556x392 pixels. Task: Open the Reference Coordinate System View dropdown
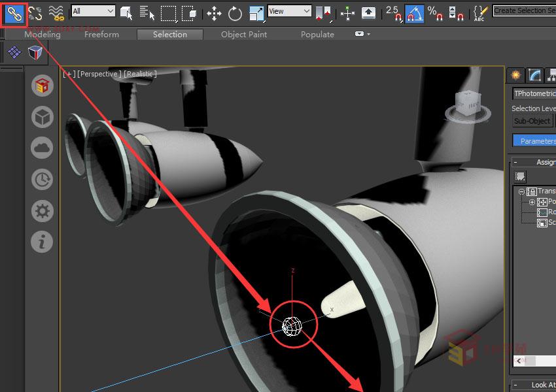289,11
